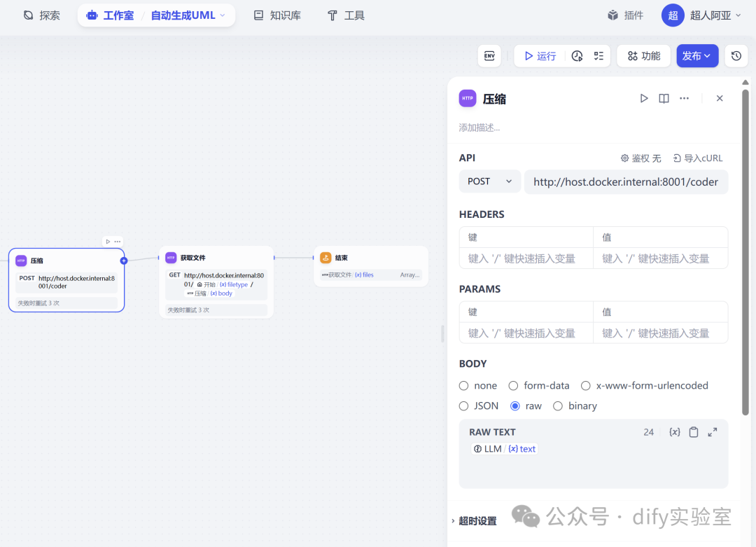This screenshot has height=547, width=756.
Task: Click the 压缩 panel title text
Action: coord(494,99)
